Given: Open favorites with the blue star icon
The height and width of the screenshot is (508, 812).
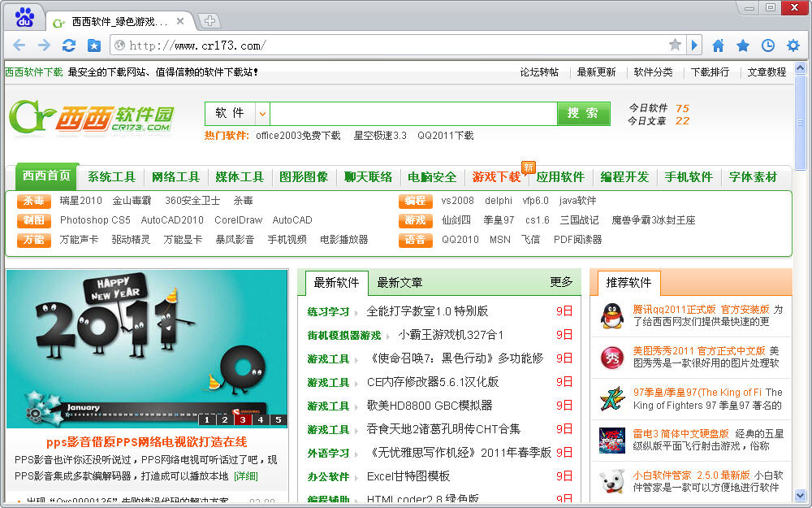Looking at the screenshot, I should (x=743, y=46).
